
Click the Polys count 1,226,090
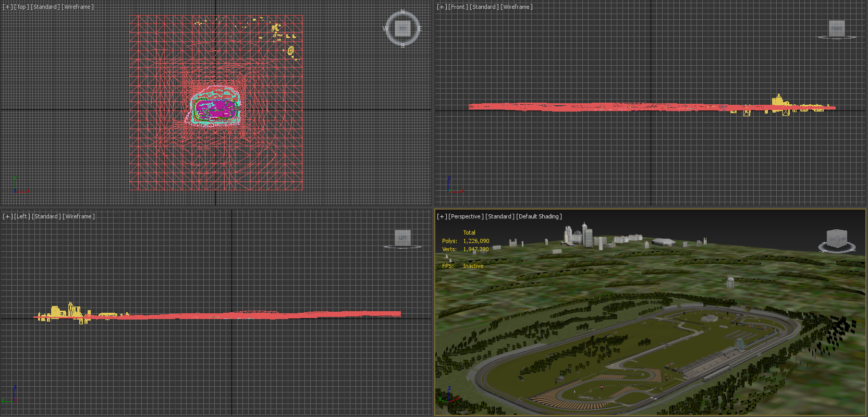coord(476,241)
